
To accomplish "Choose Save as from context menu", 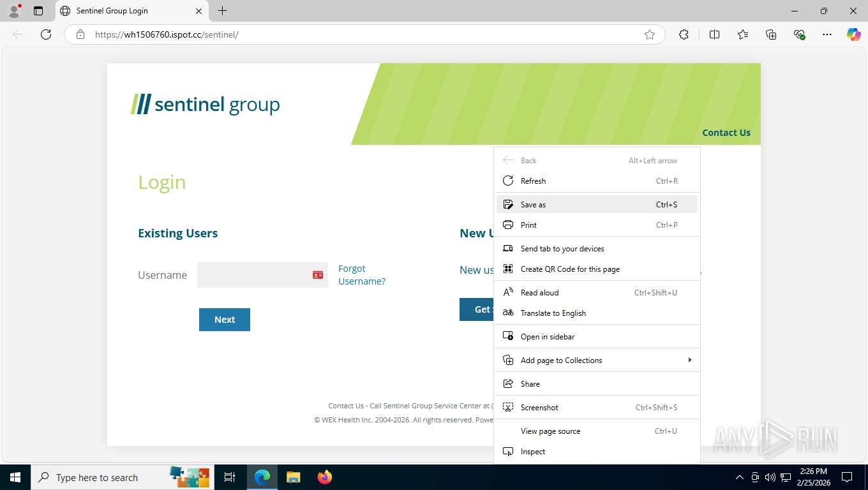I will (597, 205).
